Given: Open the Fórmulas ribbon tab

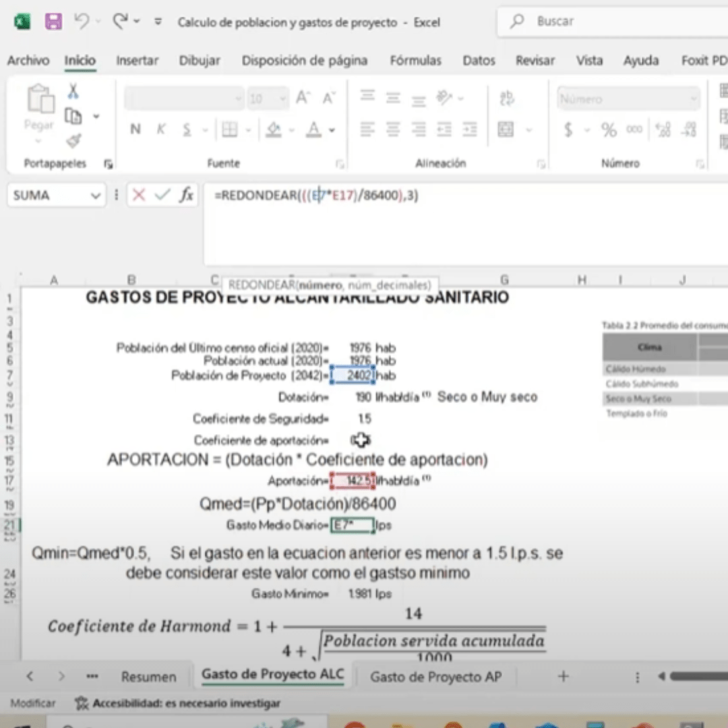Looking at the screenshot, I should 415,61.
